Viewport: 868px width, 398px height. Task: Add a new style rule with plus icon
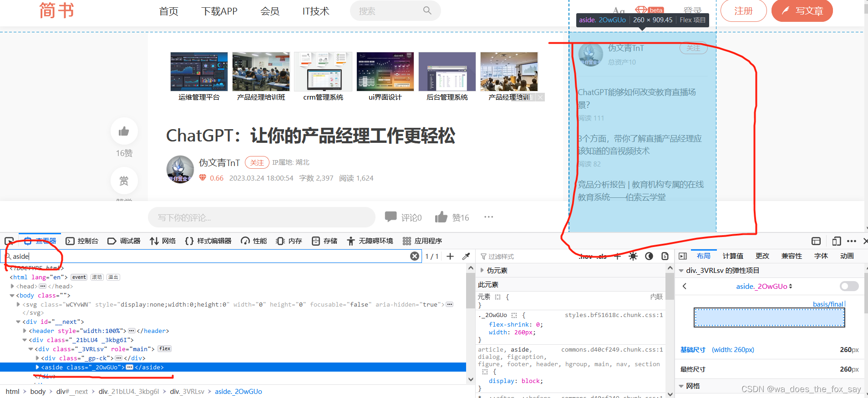click(x=617, y=256)
